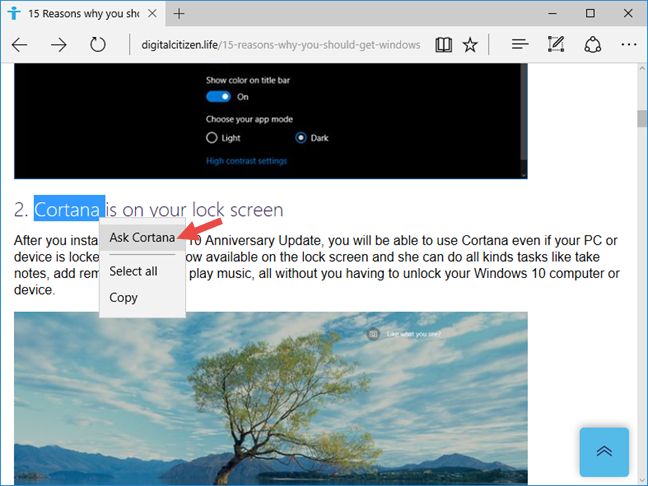Click the lake tree lock screen image
The image size is (648, 486).
pos(271,398)
